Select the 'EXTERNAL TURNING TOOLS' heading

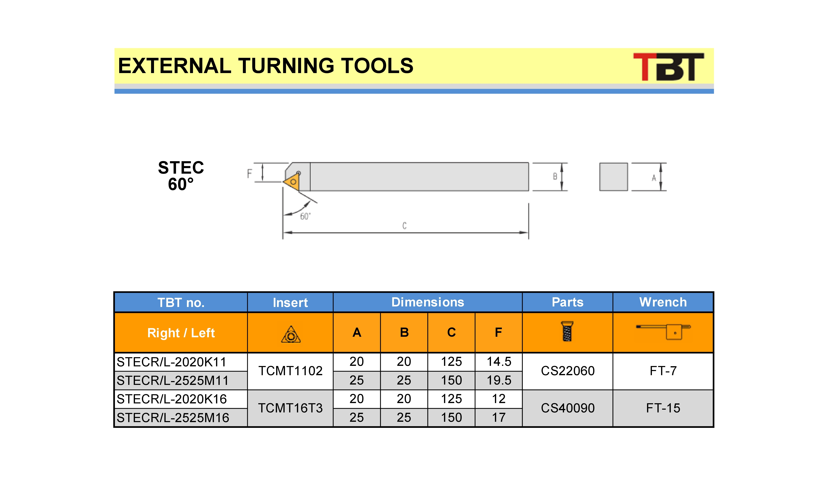265,66
